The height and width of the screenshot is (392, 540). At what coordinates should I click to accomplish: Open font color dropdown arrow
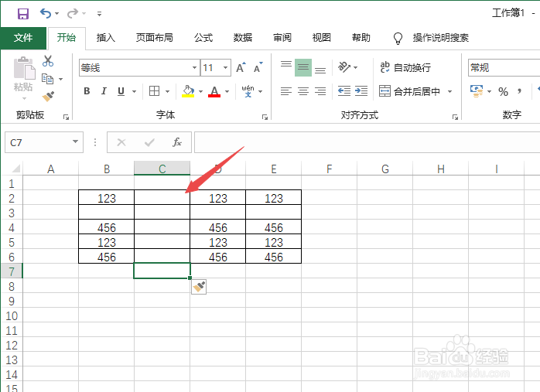pyautogui.click(x=227, y=91)
